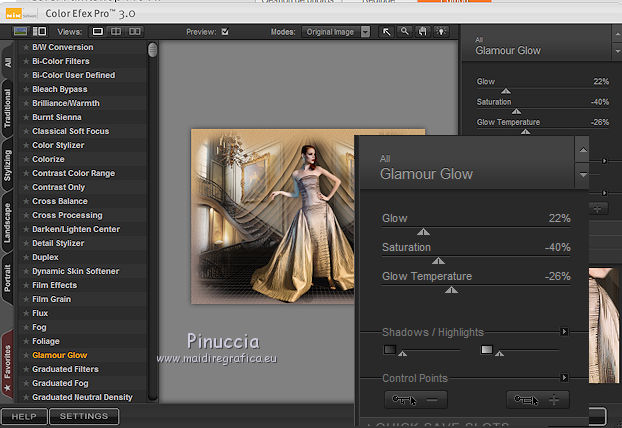
Task: Toggle favorite star for Glamour Glow
Action: point(26,355)
